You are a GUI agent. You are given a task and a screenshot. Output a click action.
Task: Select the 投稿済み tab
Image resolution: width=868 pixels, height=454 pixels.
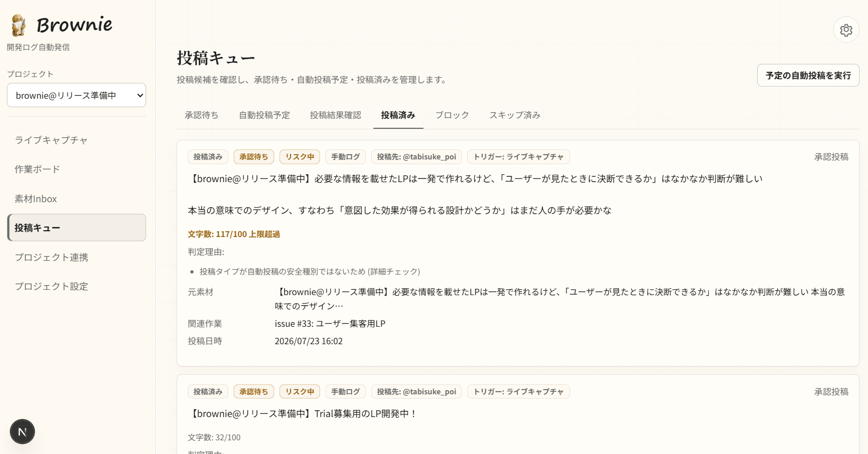coord(398,115)
